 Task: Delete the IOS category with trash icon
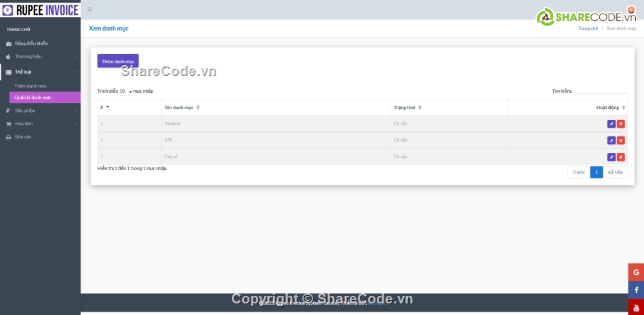pyautogui.click(x=620, y=140)
